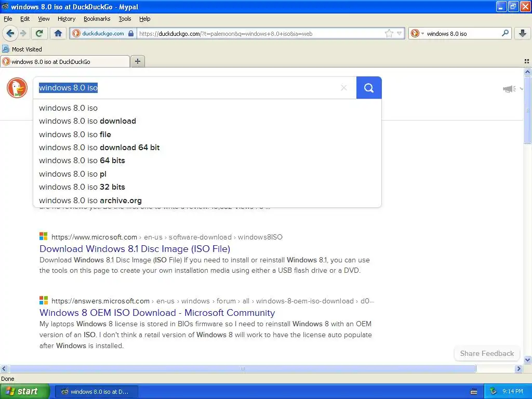This screenshot has width=532, height=399.
Task: Open the View menu
Action: [x=44, y=19]
